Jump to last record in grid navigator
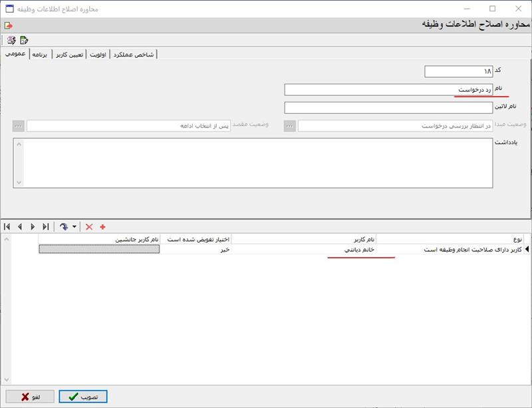 pyautogui.click(x=45, y=227)
